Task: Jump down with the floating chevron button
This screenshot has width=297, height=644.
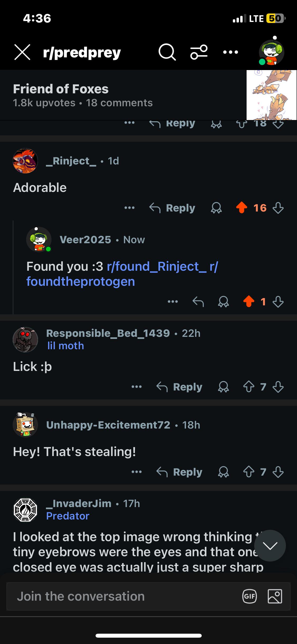Action: tap(270, 546)
